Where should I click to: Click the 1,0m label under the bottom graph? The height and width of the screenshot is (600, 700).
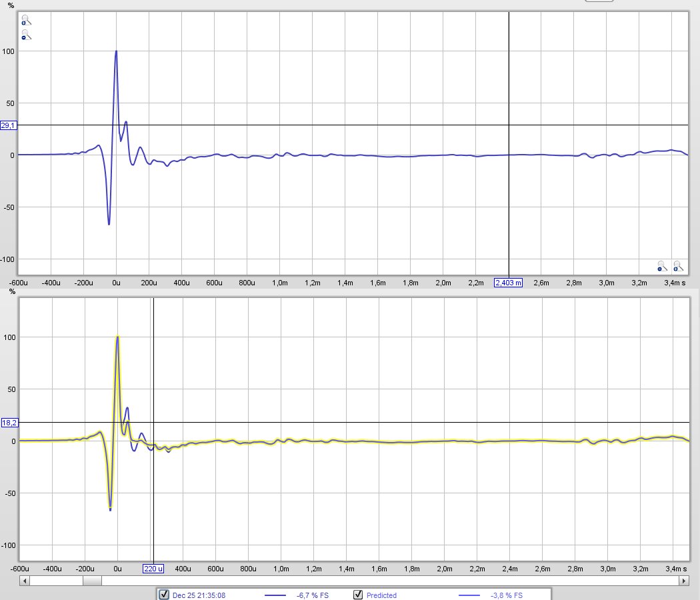click(281, 569)
